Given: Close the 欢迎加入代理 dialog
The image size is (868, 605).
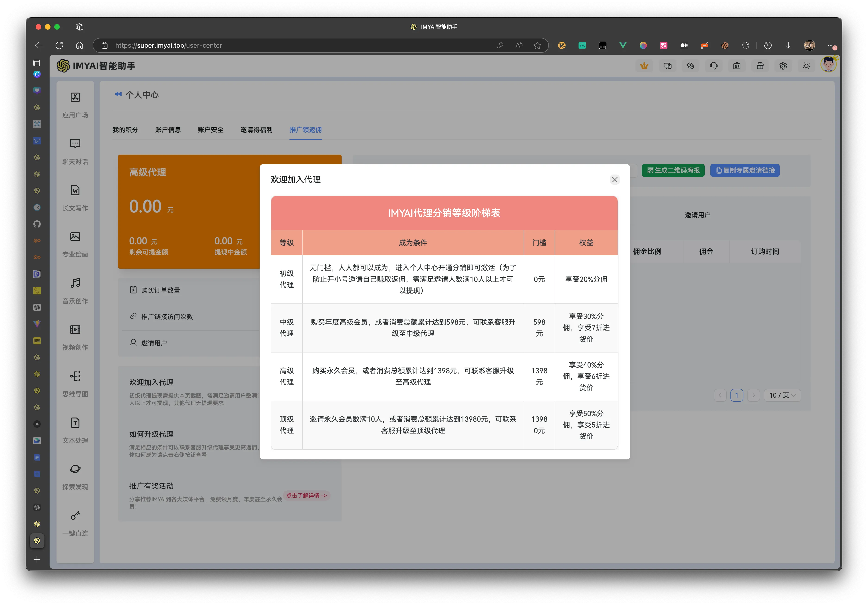Looking at the screenshot, I should [x=614, y=180].
